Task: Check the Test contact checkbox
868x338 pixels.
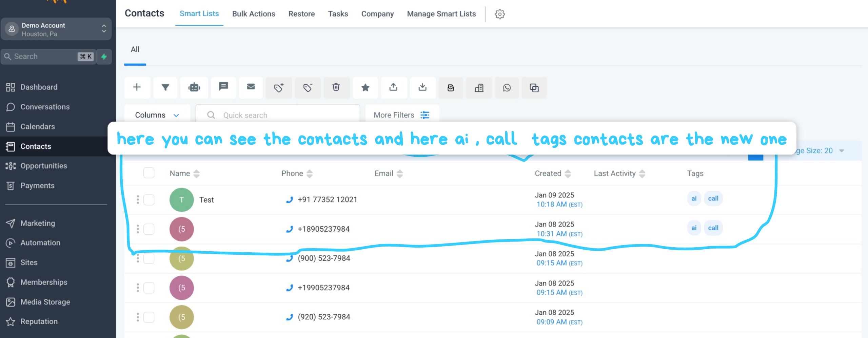Action: tap(149, 200)
